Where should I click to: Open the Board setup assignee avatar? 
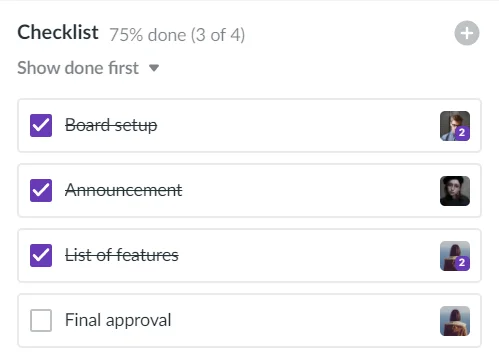coord(455,126)
